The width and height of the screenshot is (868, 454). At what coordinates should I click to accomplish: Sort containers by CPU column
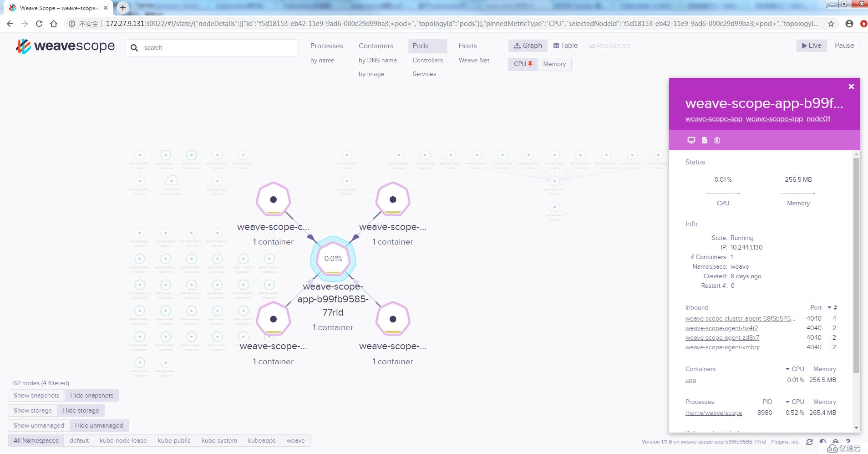pyautogui.click(x=795, y=369)
